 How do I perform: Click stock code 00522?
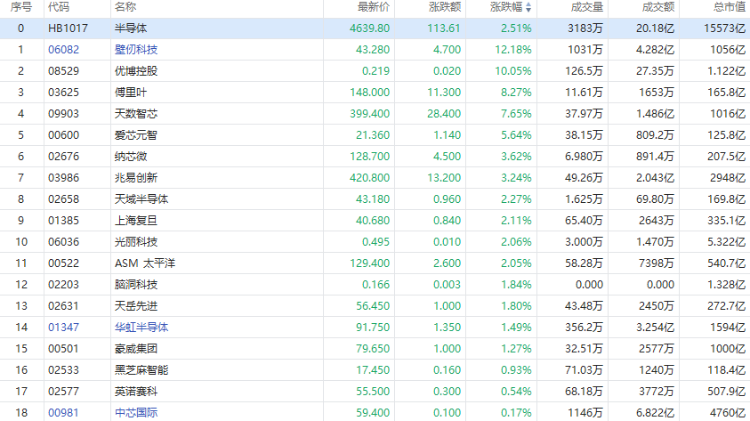(64, 264)
